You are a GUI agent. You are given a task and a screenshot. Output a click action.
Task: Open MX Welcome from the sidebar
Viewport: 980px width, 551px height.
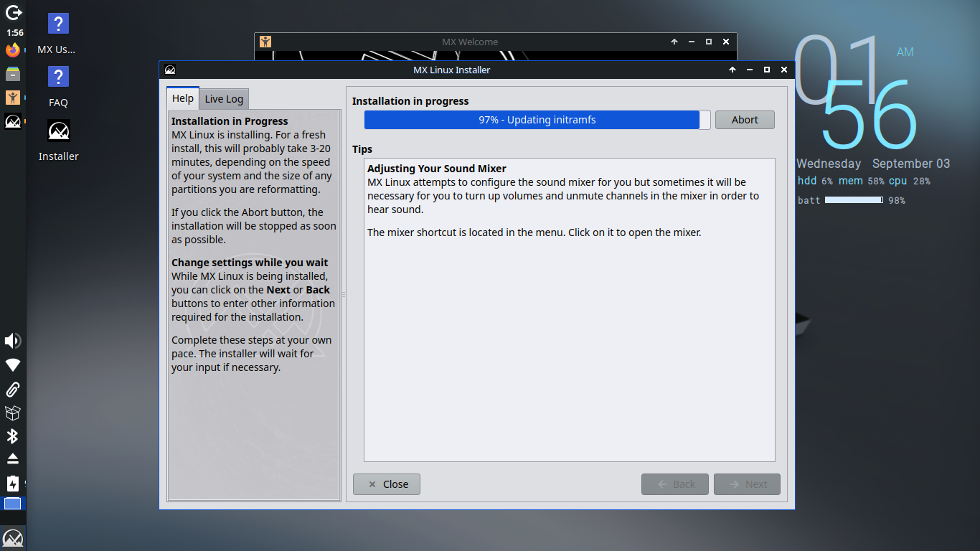12,98
